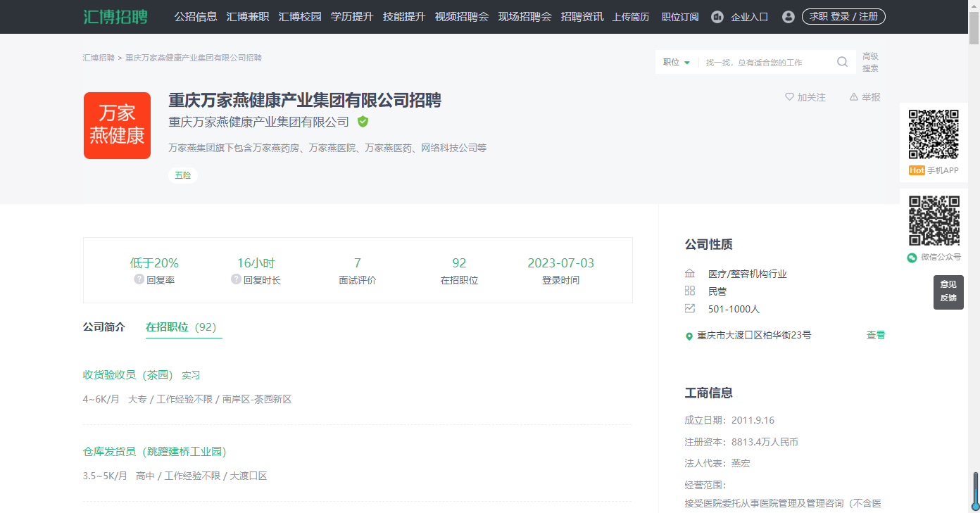
Task: Open 视频招聘会 in navigation
Action: 462,17
